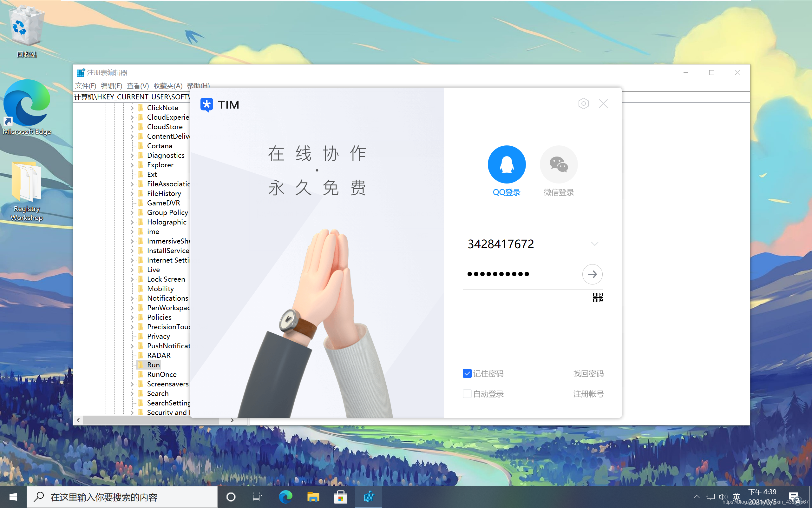
Task: Open network status tray icon
Action: point(710,497)
